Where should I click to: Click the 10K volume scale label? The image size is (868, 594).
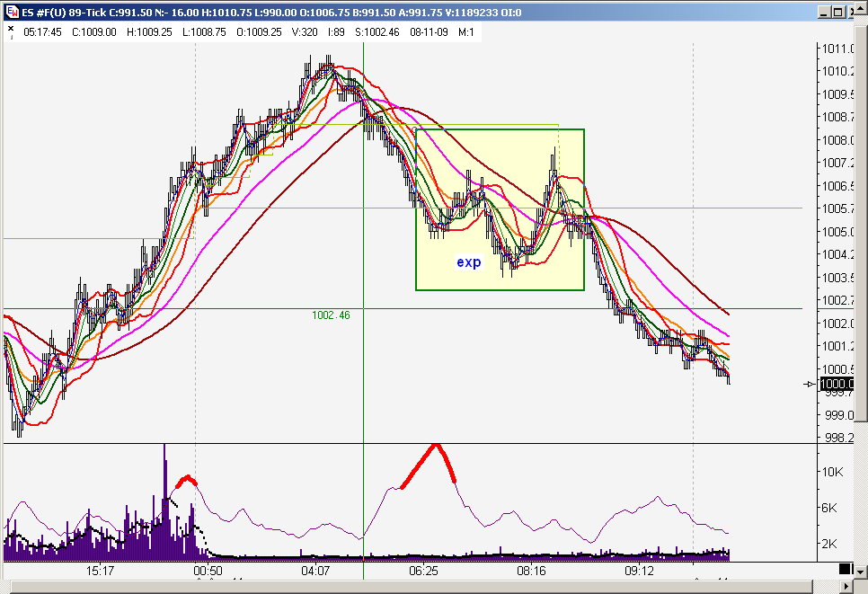[x=833, y=472]
